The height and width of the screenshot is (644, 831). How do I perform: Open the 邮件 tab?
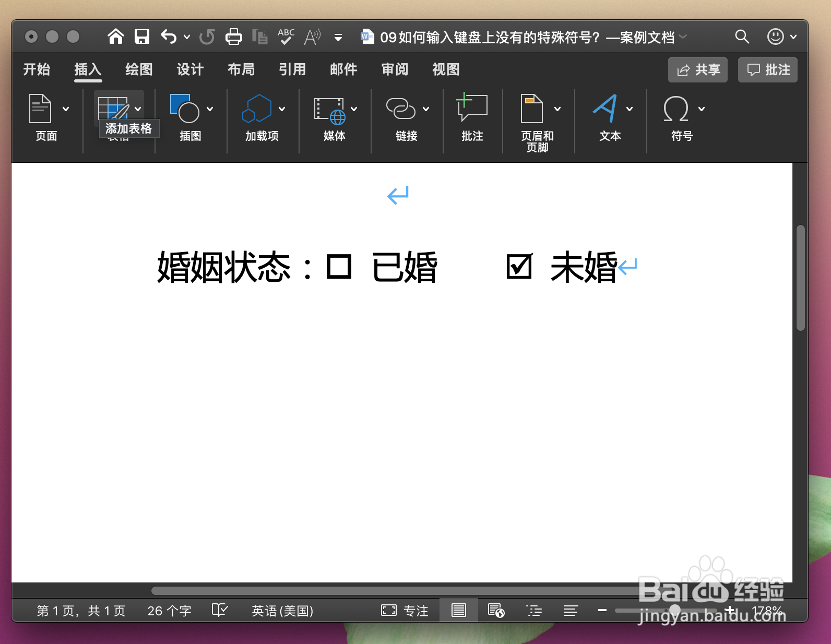(x=343, y=69)
